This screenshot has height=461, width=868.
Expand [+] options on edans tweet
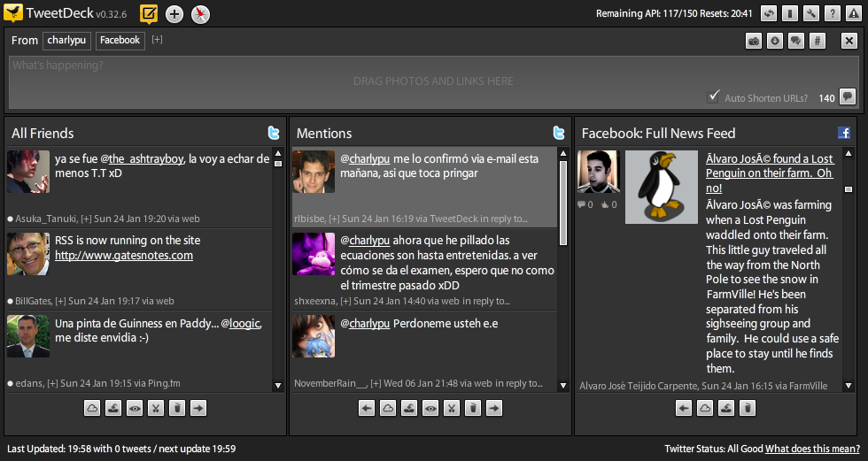coord(52,384)
